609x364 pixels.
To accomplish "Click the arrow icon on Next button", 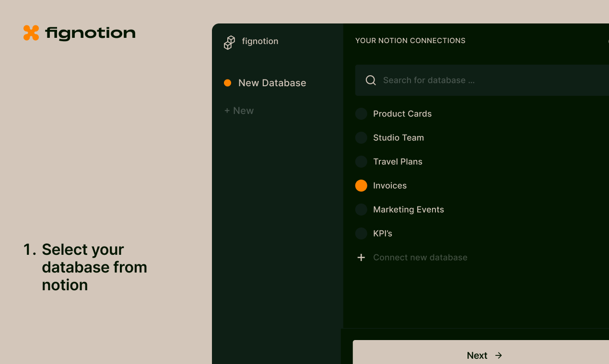I will point(499,355).
